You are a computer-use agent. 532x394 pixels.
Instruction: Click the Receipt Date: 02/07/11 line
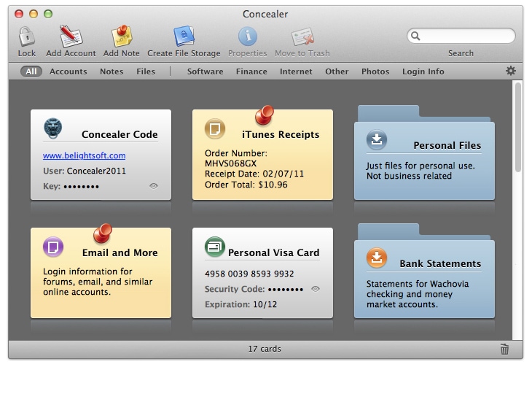[x=254, y=174]
